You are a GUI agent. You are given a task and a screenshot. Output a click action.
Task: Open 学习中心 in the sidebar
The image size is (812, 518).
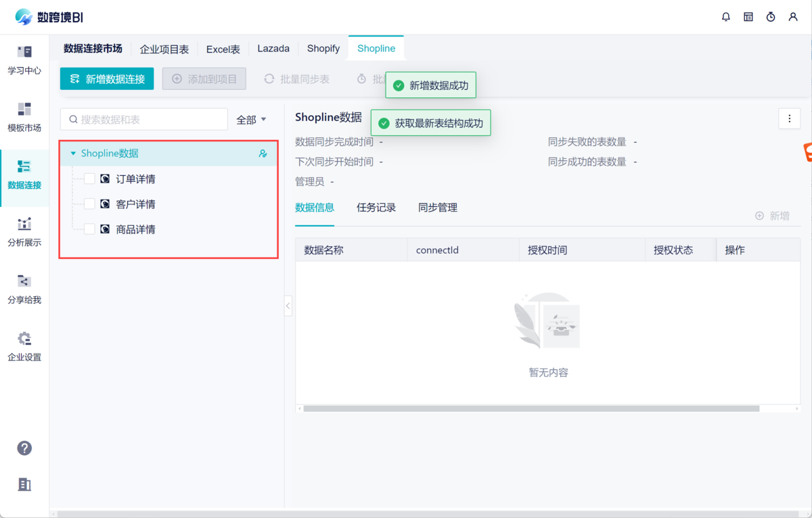point(24,60)
